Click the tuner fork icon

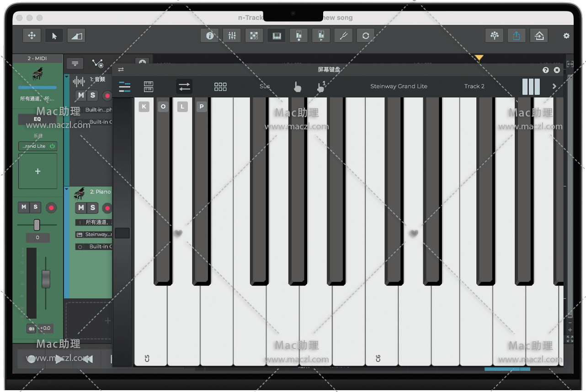pyautogui.click(x=343, y=36)
